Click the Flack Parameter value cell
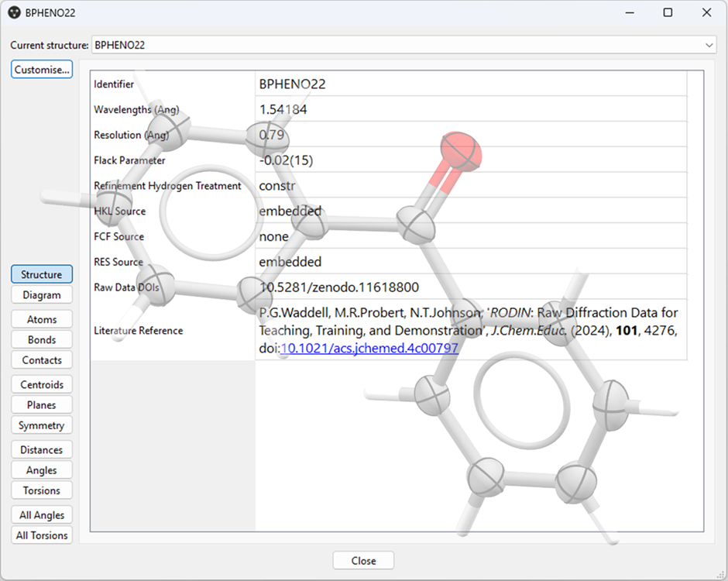Screen dimensions: 728x581 click(x=470, y=160)
